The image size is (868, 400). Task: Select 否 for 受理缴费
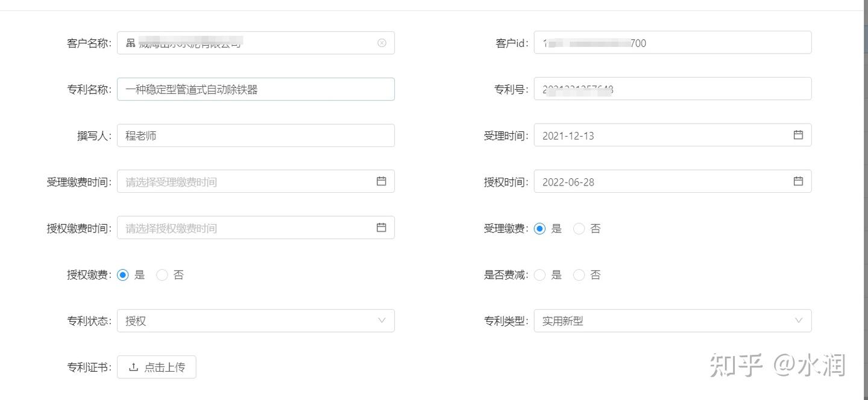(x=579, y=228)
